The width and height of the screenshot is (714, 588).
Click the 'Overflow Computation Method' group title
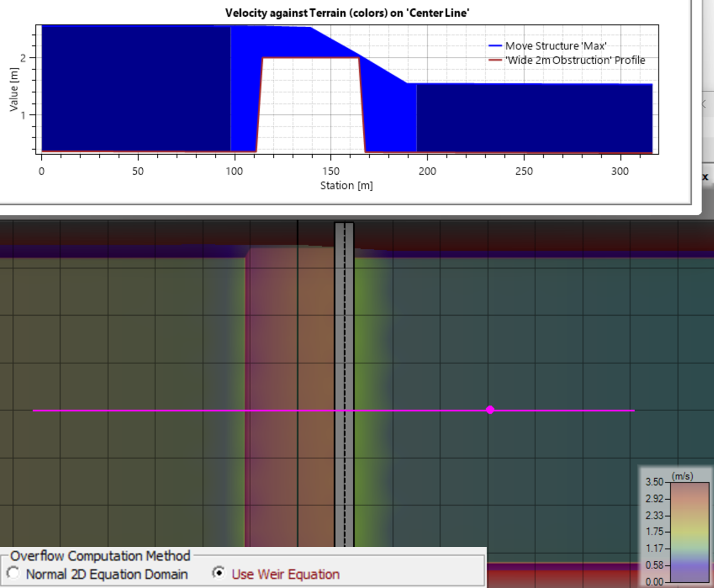click(x=100, y=556)
